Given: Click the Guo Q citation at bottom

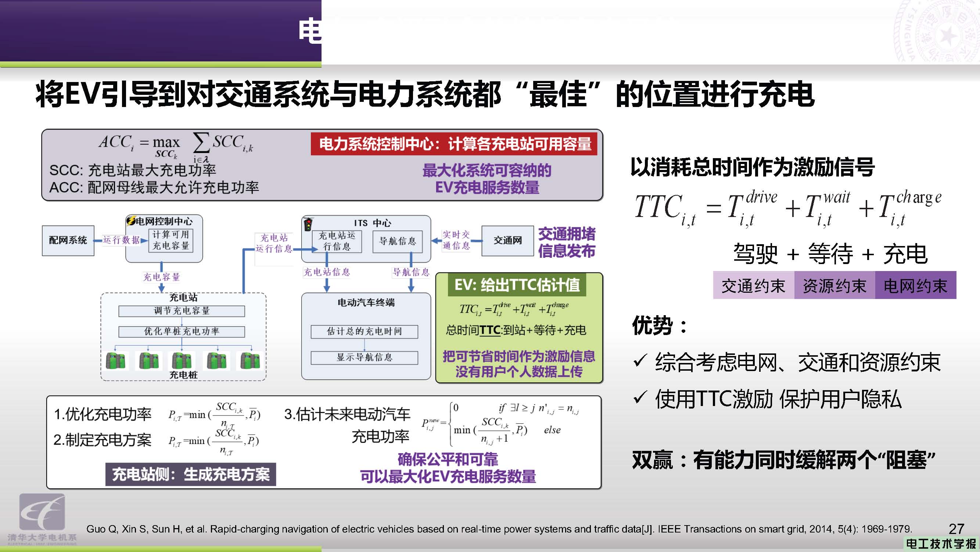Looking at the screenshot, I should [499, 529].
